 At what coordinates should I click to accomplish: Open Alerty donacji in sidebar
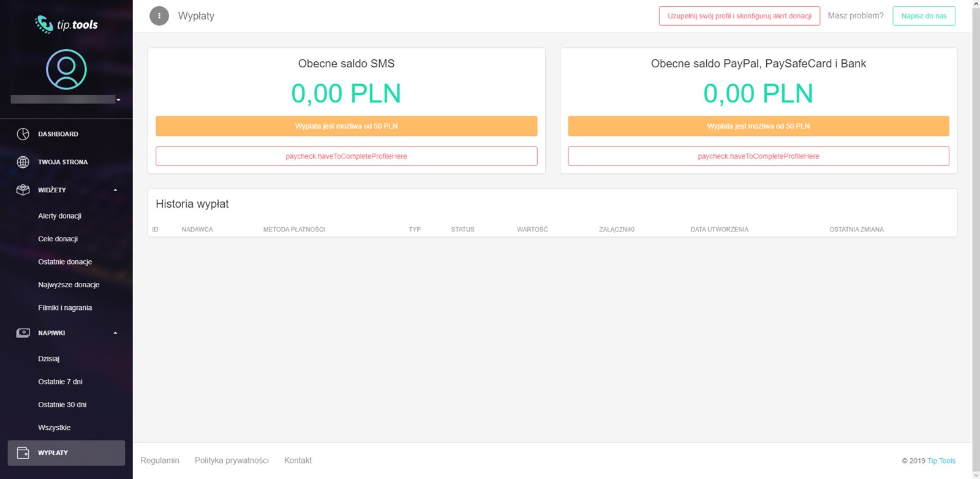point(59,216)
